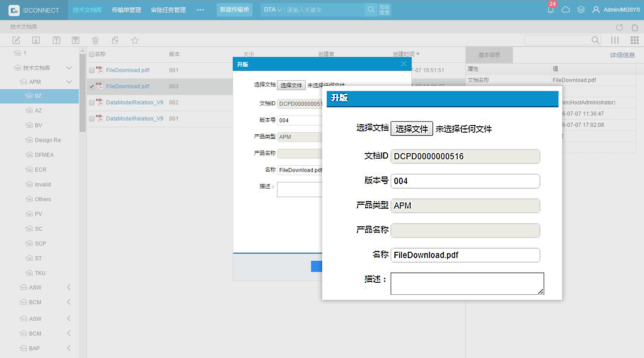Click the 版本 column header
Viewport: 644px width, 358px height.
pos(175,54)
